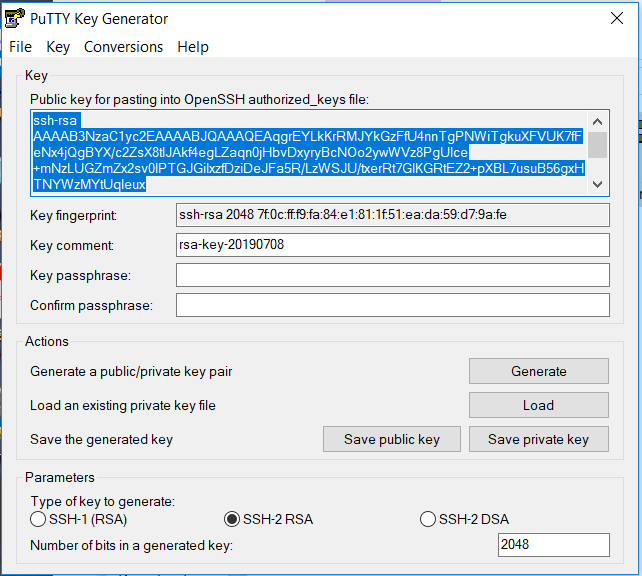642x576 pixels.
Task: Focus the Key passphrase field
Action: click(392, 275)
